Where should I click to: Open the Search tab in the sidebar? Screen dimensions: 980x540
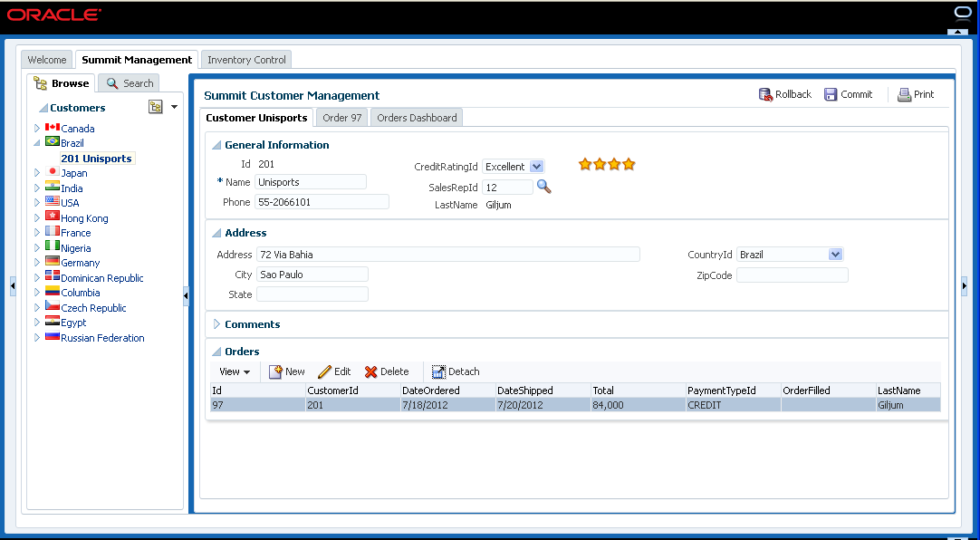130,83
